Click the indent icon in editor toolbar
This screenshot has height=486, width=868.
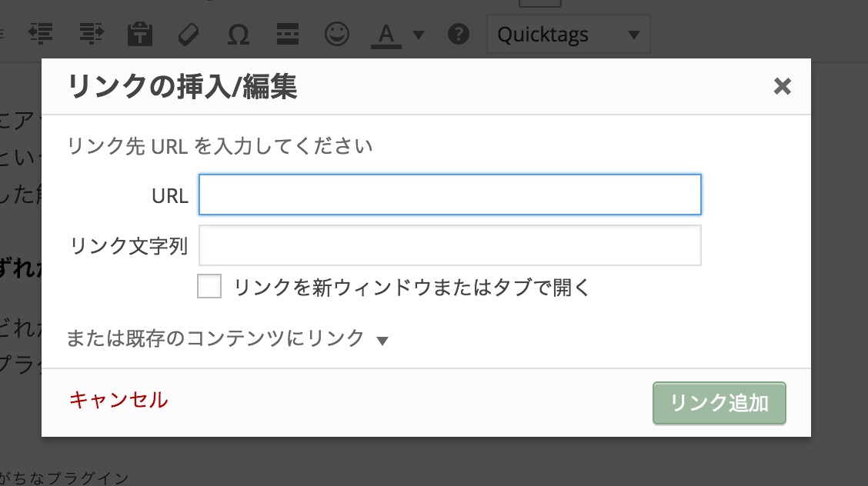click(92, 34)
